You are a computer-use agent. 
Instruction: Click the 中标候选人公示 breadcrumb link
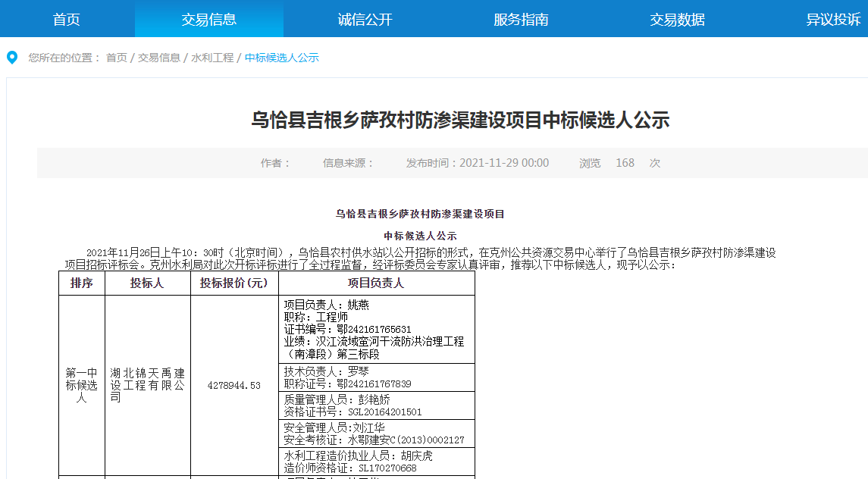pos(282,58)
